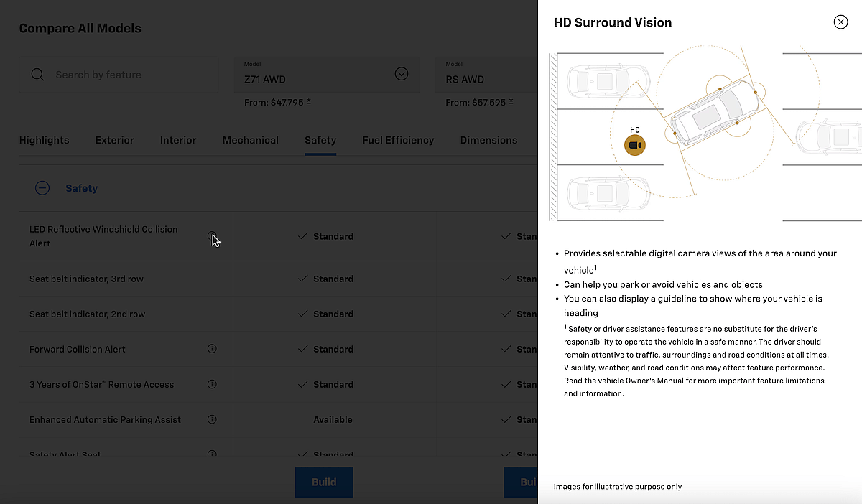Click the search magnifier icon
The width and height of the screenshot is (862, 504).
pos(37,75)
